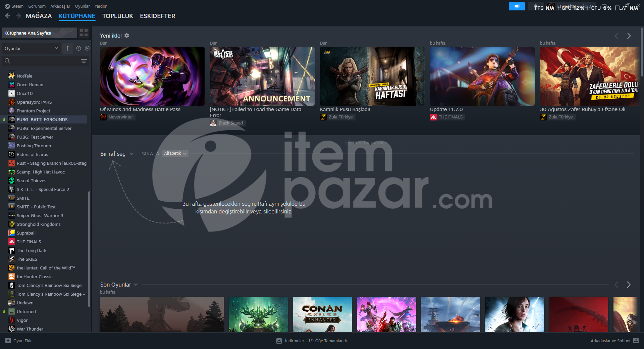
Task: Sort games using the up arrow icon
Action: [68, 48]
